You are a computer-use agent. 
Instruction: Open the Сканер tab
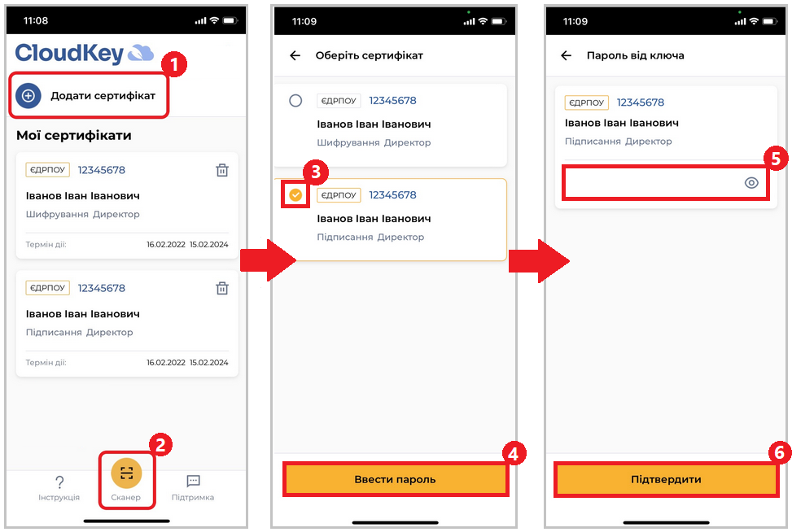click(126, 480)
